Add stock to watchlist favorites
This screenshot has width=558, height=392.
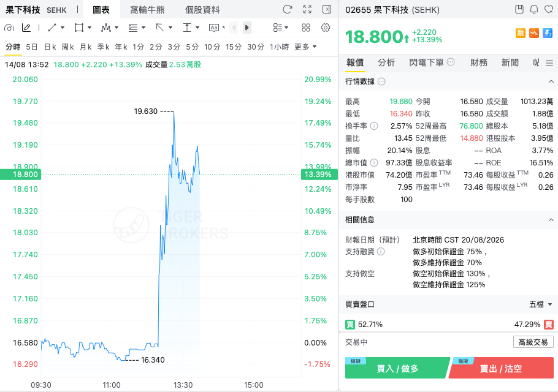coord(549,9)
